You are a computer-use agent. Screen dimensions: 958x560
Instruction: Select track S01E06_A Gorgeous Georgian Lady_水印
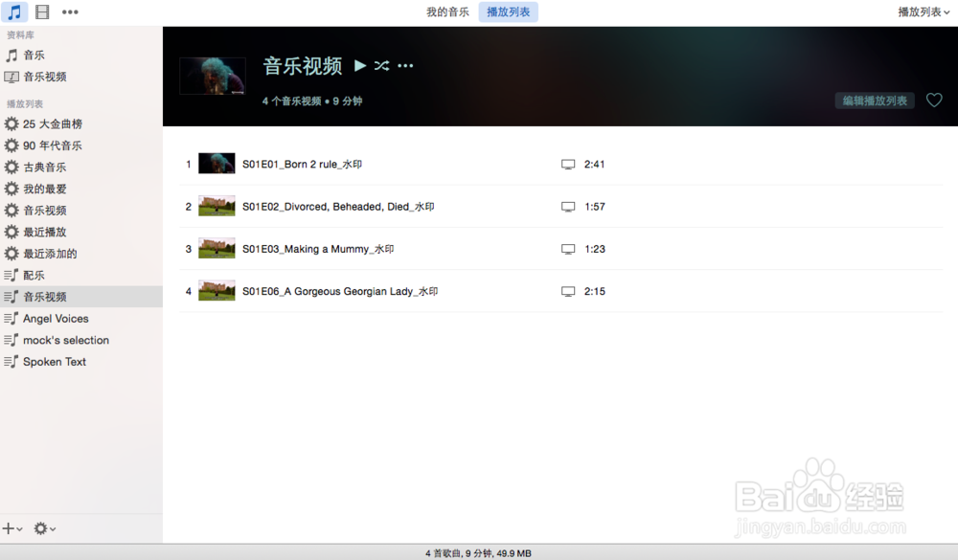[340, 291]
